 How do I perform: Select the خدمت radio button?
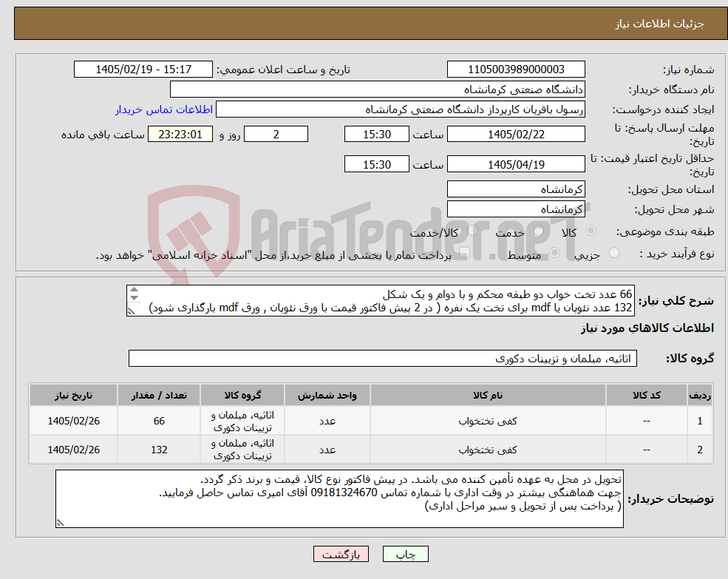(539, 231)
